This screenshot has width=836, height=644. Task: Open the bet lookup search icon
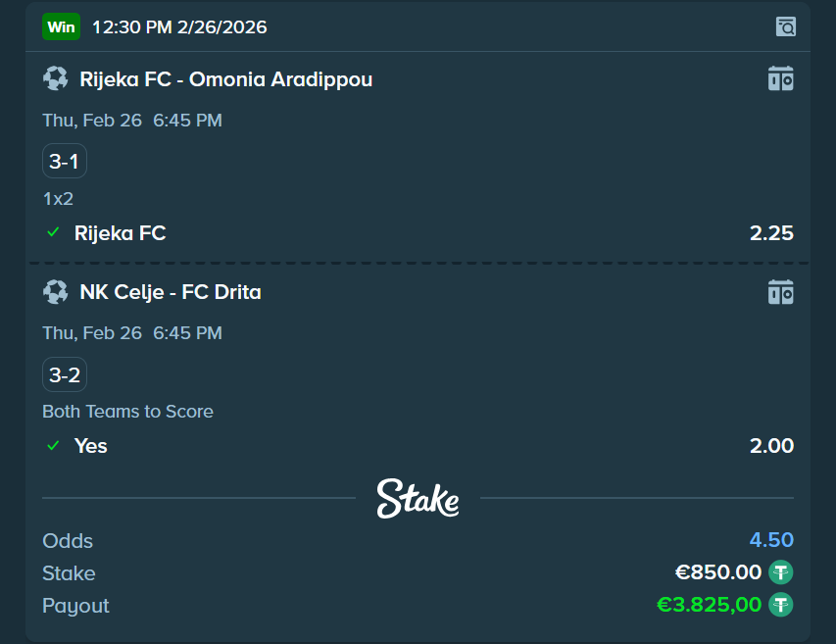coord(784,27)
